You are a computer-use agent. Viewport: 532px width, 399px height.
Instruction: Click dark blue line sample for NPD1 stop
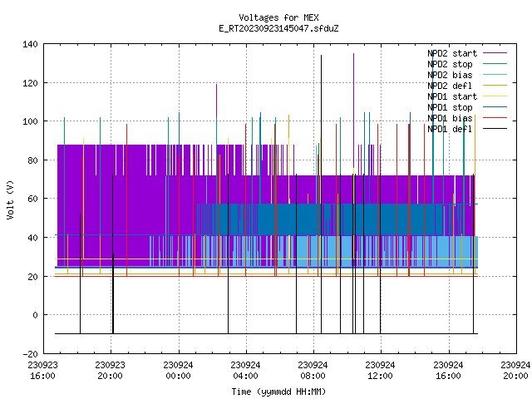(x=495, y=107)
